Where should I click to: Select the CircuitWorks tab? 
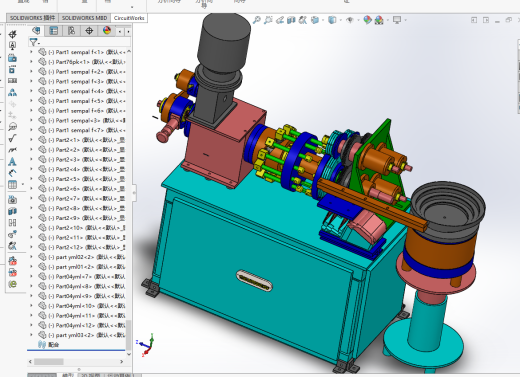(x=129, y=18)
